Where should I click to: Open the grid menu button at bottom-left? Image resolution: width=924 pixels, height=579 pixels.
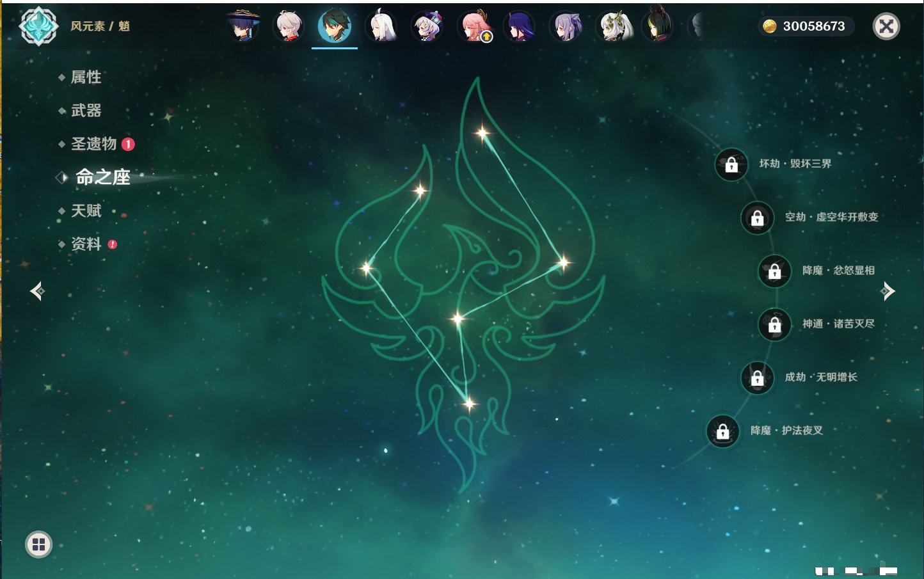(x=38, y=544)
